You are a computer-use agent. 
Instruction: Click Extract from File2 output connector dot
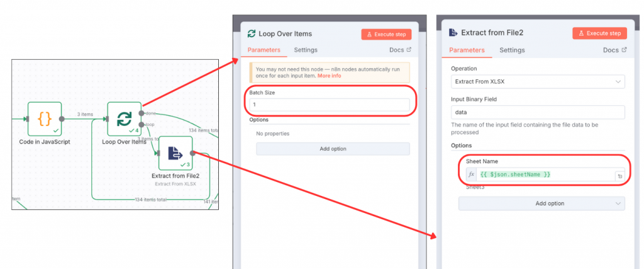192,153
